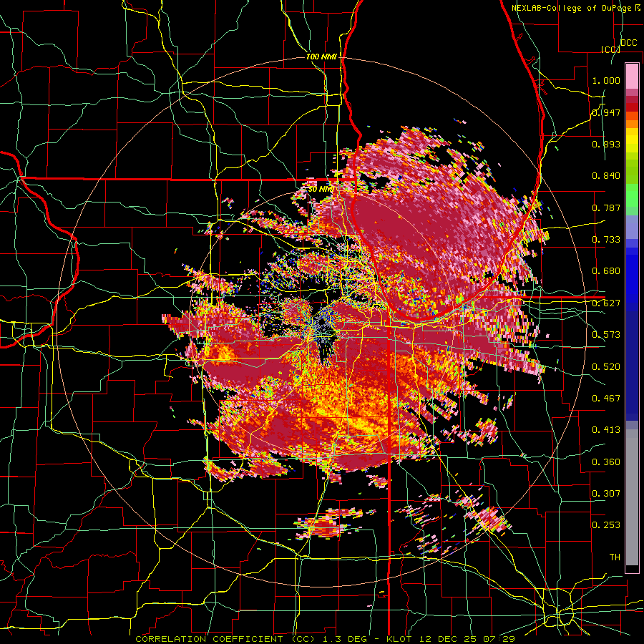Click the 0.733 scale value

coord(606,240)
